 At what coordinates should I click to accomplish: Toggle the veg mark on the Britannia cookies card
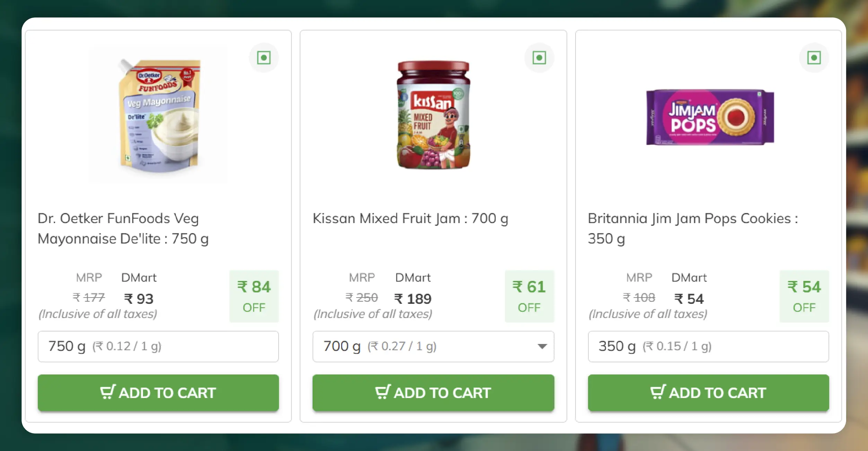tap(814, 58)
